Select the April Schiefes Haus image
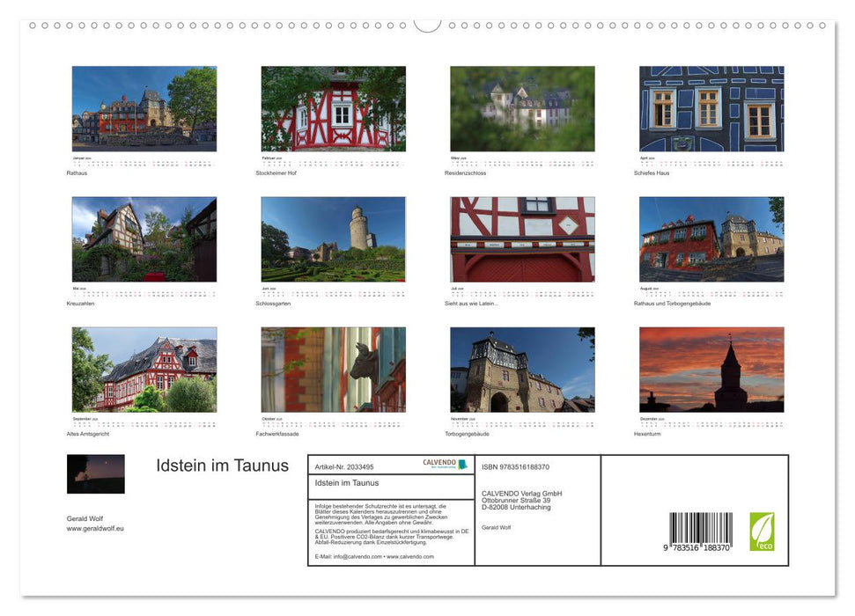 click(x=711, y=107)
